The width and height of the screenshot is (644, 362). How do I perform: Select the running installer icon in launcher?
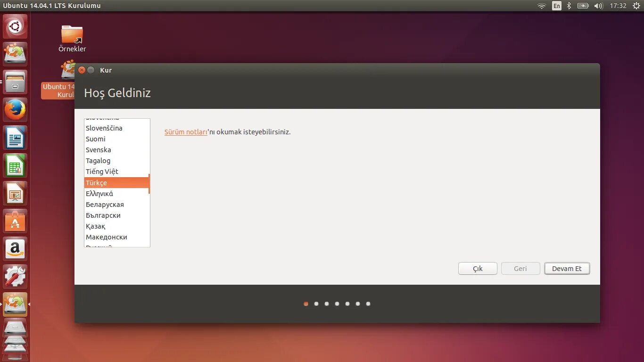tap(15, 304)
